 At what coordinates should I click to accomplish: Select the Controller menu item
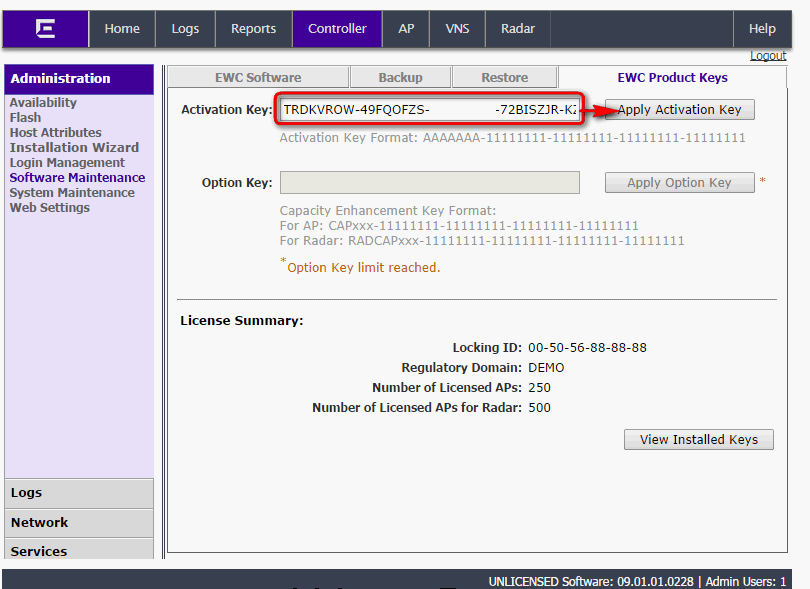point(337,28)
